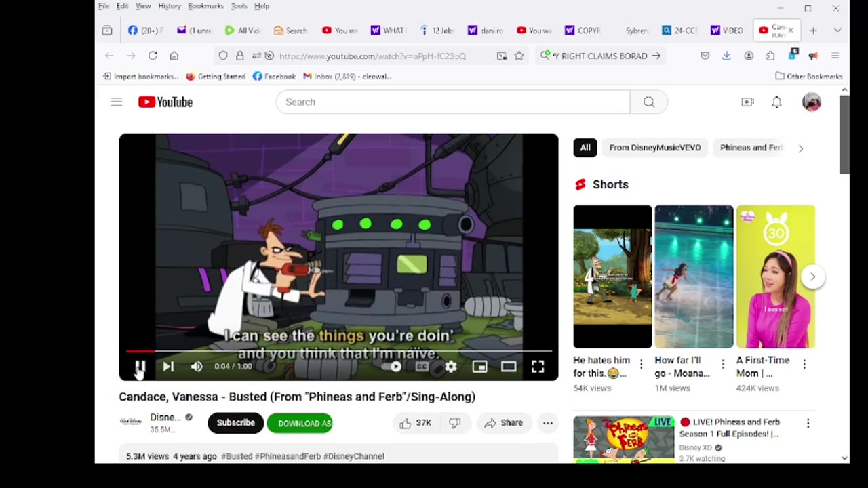Viewport: 868px width, 488px height.
Task: Open 'He hates him for this' Short
Action: click(x=612, y=277)
